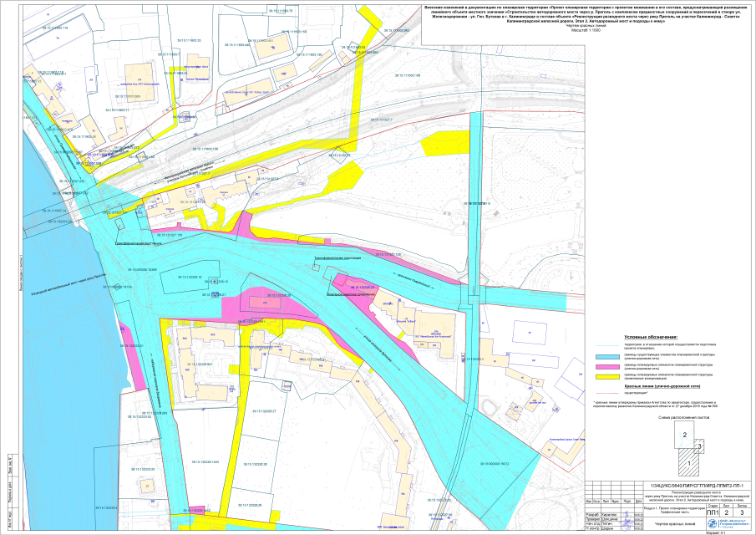The image size is (756, 535).
Task: Click the bold project title at top
Action: click(586, 15)
